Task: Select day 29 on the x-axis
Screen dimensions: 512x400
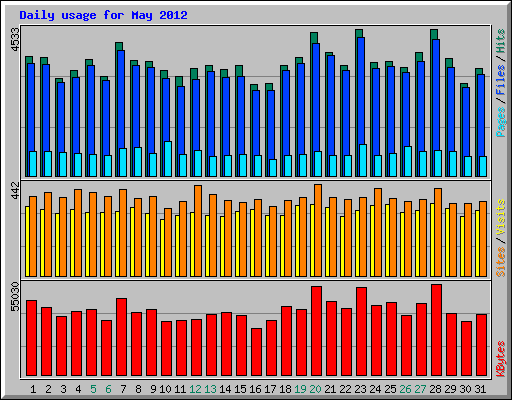Action: [x=450, y=389]
